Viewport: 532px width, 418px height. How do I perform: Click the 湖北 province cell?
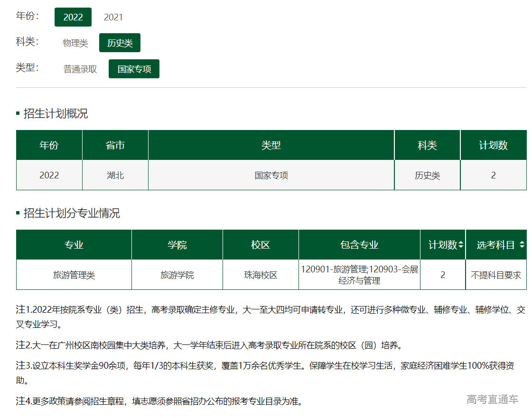115,176
